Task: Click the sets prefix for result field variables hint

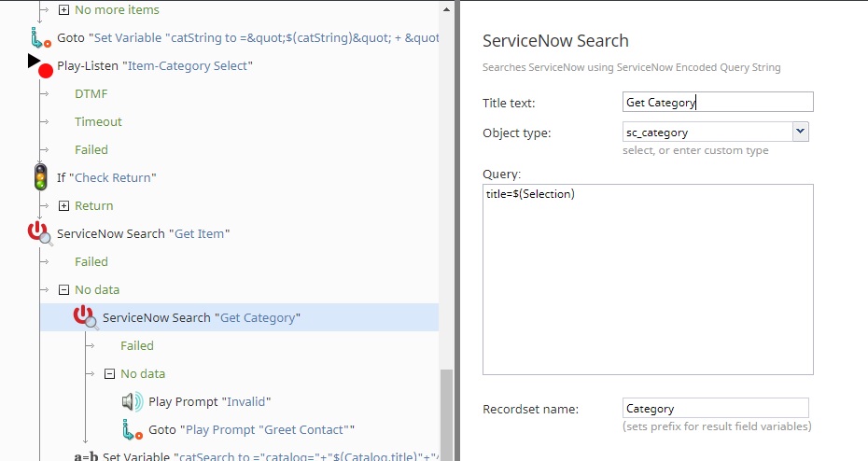Action: [x=717, y=426]
